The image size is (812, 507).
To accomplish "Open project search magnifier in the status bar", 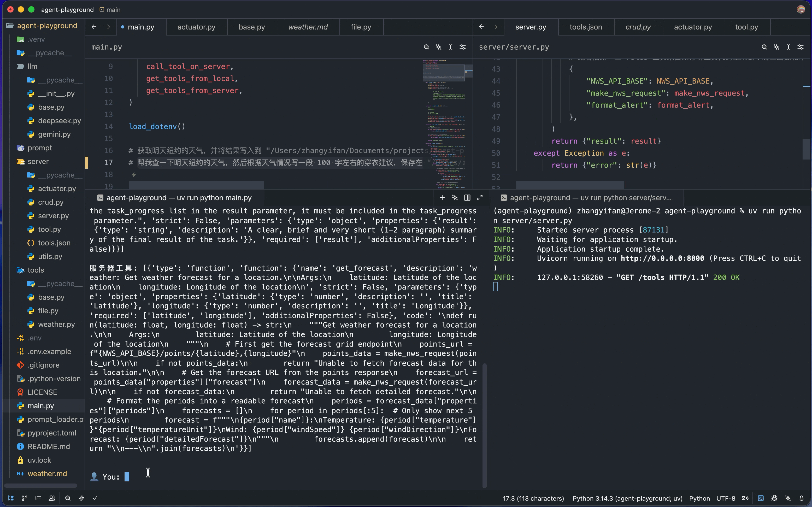I will (x=68, y=498).
